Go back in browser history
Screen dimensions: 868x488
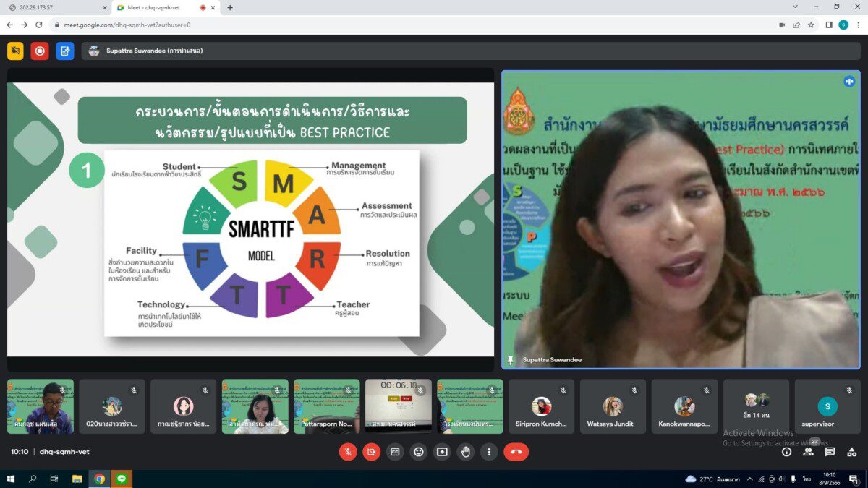10,25
